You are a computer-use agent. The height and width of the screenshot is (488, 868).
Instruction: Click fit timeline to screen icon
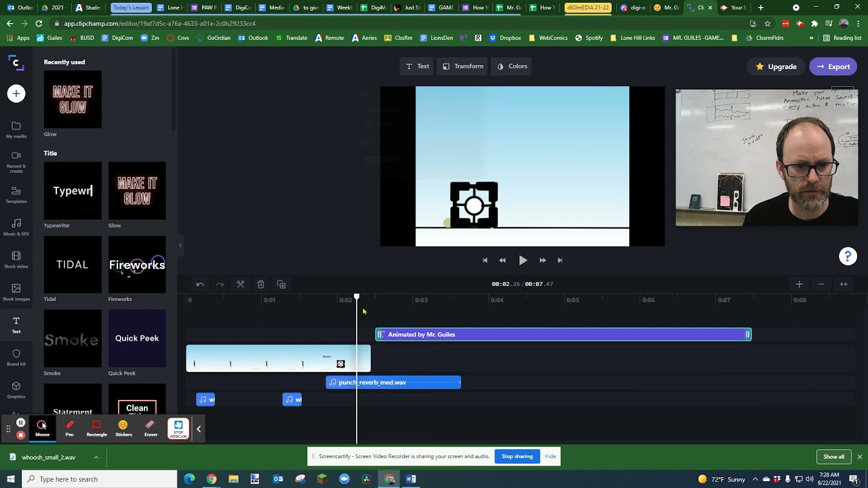click(x=844, y=284)
